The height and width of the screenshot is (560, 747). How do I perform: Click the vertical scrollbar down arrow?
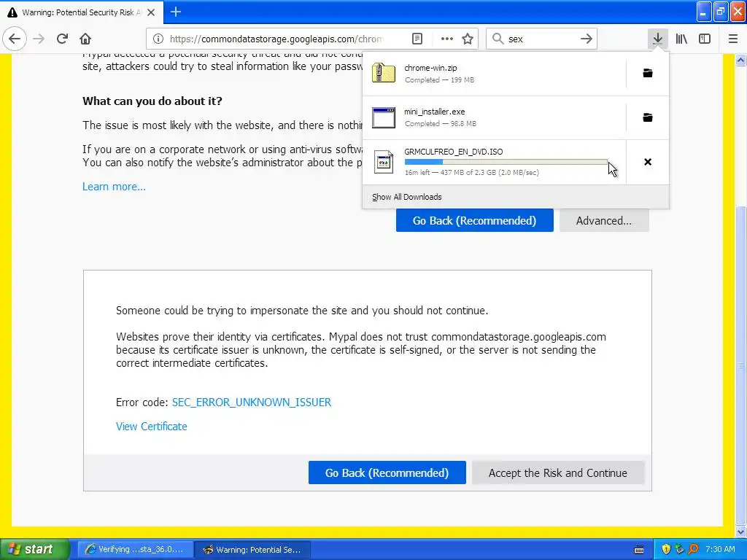point(740,532)
